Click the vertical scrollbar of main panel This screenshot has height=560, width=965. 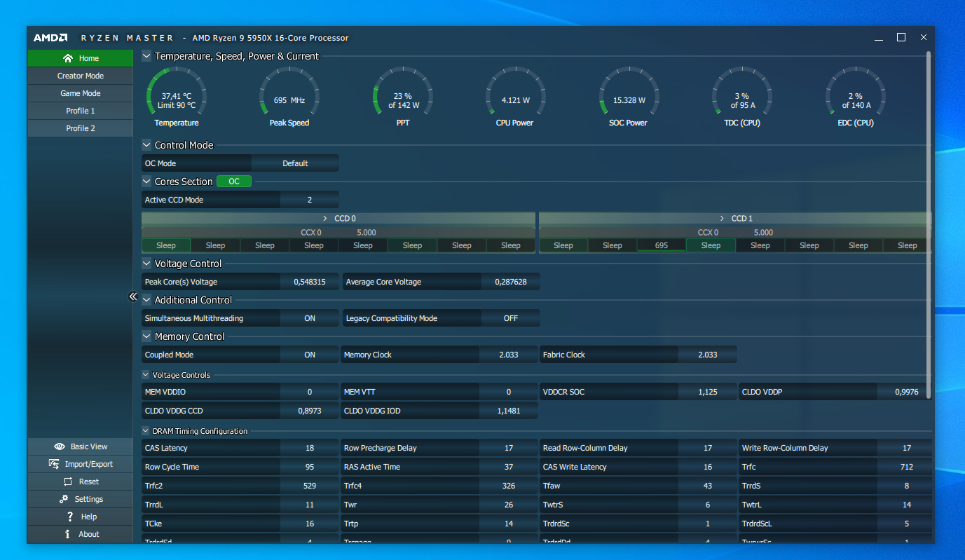tap(929, 224)
